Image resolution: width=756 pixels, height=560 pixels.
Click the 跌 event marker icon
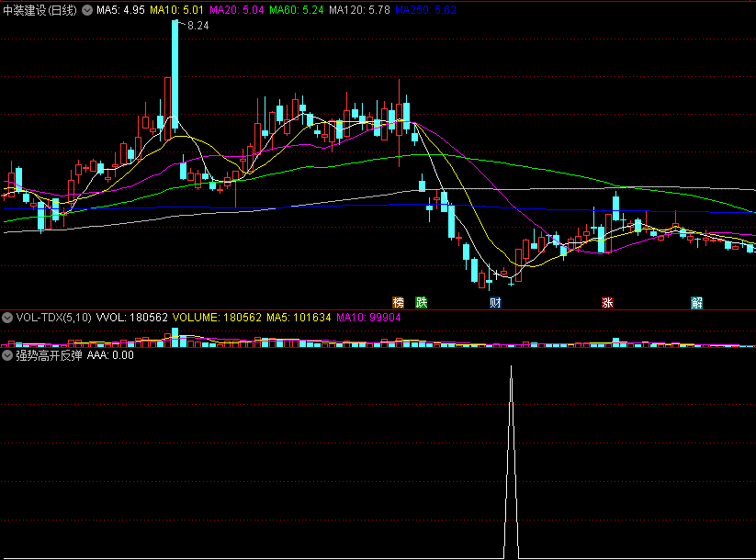click(x=422, y=303)
